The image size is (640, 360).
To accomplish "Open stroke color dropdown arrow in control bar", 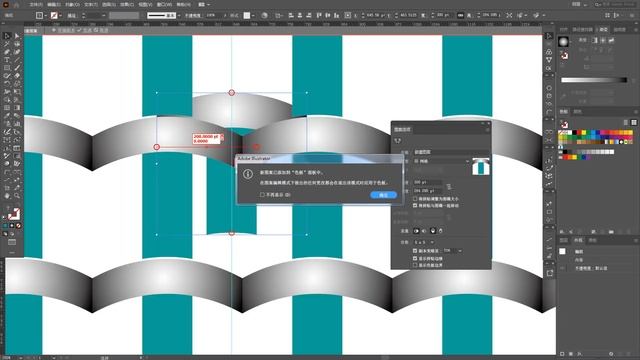I will click(x=60, y=16).
